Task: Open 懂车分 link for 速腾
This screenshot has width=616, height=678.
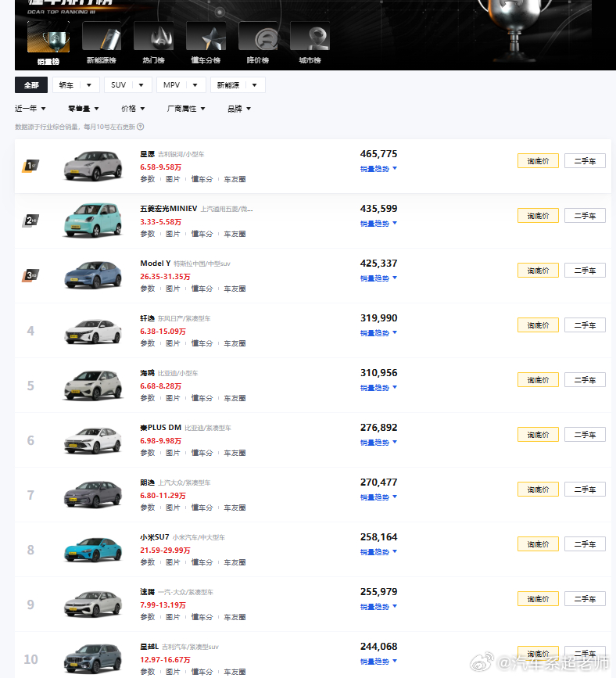Action: click(x=202, y=617)
